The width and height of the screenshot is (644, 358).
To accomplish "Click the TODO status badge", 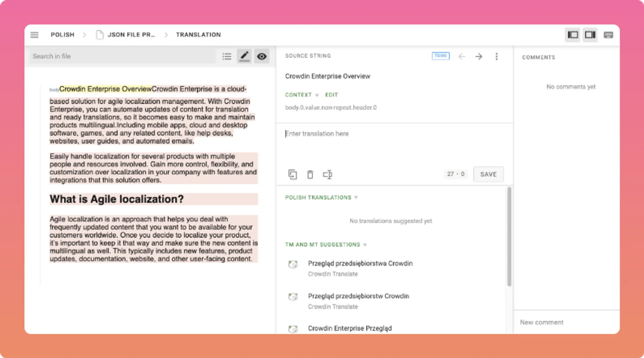I will [440, 56].
